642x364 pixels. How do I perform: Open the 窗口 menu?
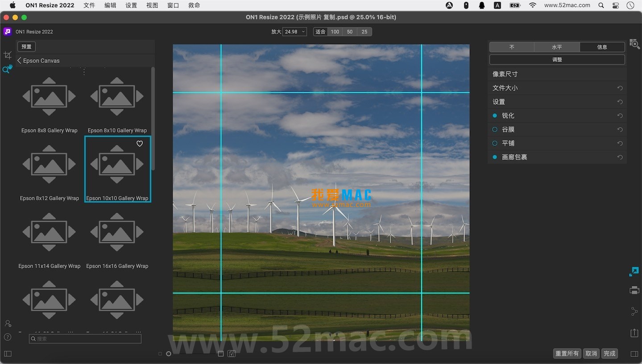tap(173, 5)
